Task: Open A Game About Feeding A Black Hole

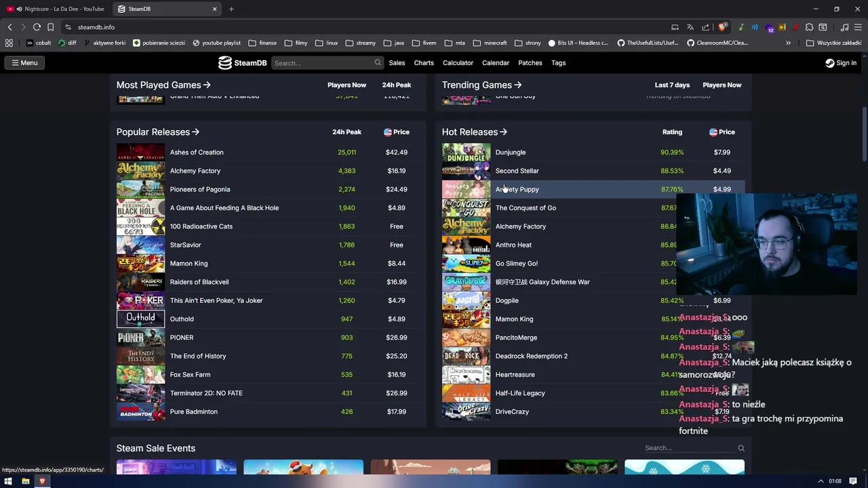Action: coord(224,208)
